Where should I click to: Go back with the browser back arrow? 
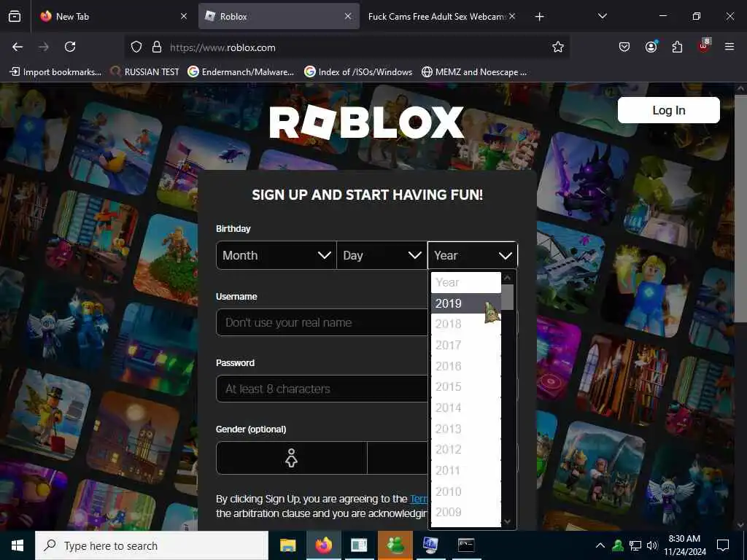tap(18, 47)
